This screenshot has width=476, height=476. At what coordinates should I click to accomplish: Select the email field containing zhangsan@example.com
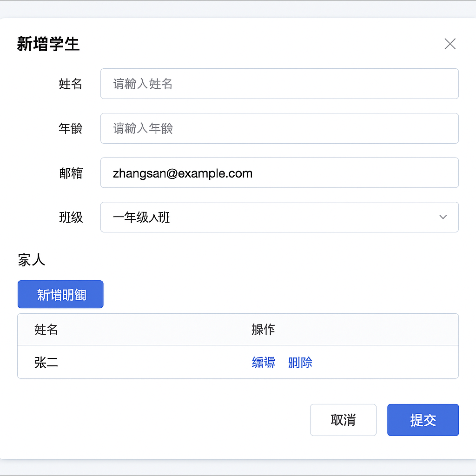279,172
